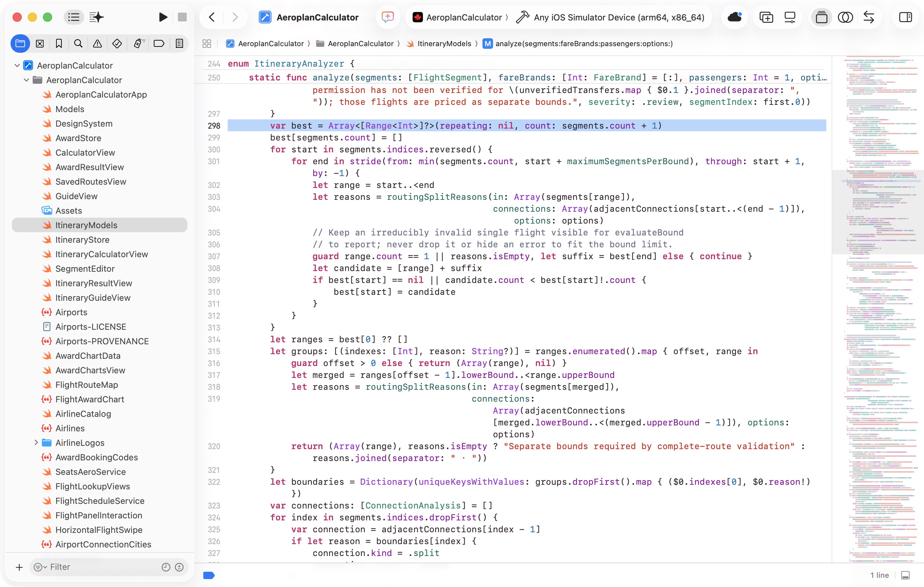Open the Report navigator tab
924x587 pixels.
179,44
